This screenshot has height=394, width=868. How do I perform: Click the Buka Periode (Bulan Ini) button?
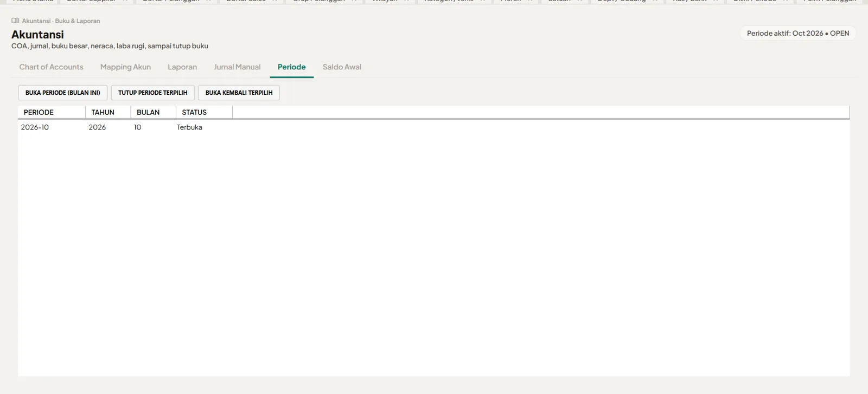[x=63, y=93]
